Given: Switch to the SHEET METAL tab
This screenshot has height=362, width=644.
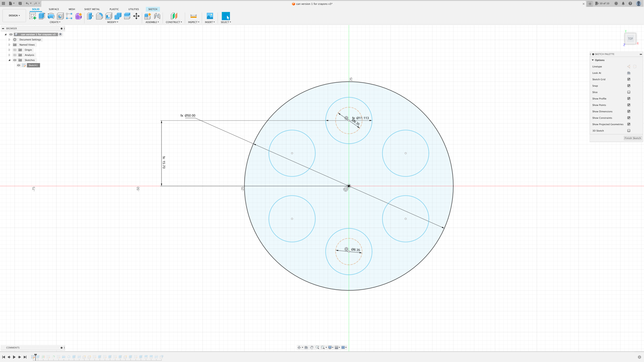Looking at the screenshot, I should [x=92, y=9].
